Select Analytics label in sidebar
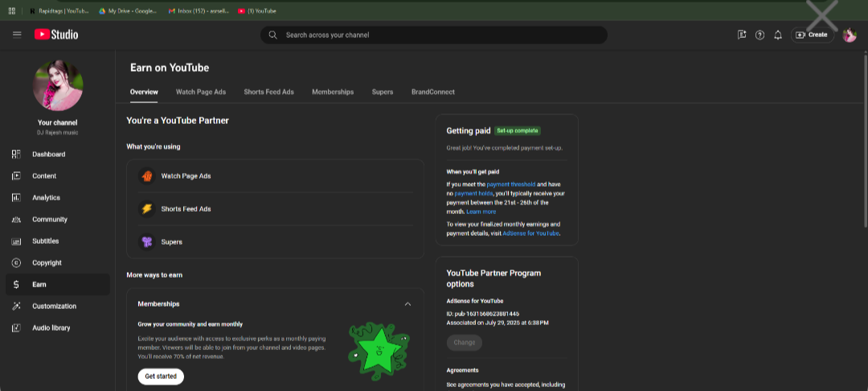 point(46,197)
